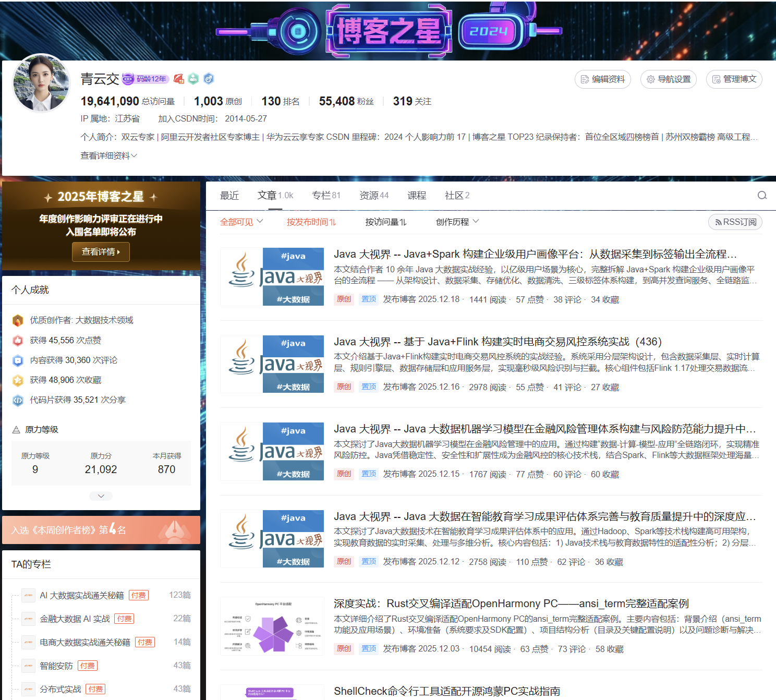This screenshot has height=700, width=776.
Task: Open article 基于 Java+Flink 构建实时电商交易风控系统实战
Action: point(498,342)
